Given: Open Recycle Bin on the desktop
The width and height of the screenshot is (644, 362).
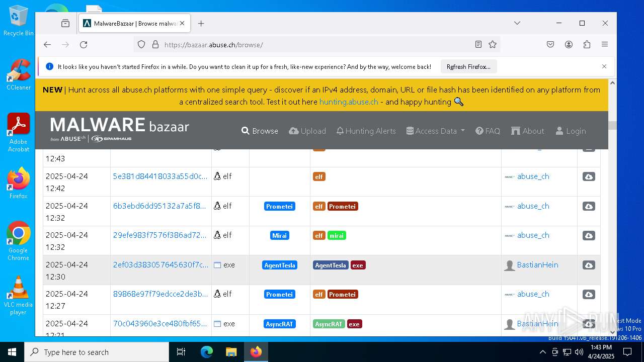Looking at the screenshot, I should [x=19, y=21].
